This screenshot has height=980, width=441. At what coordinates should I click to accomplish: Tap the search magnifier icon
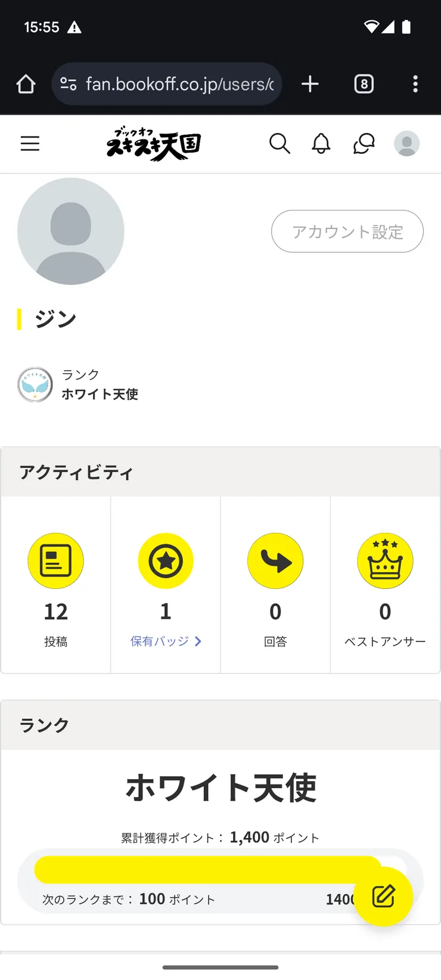tap(279, 144)
